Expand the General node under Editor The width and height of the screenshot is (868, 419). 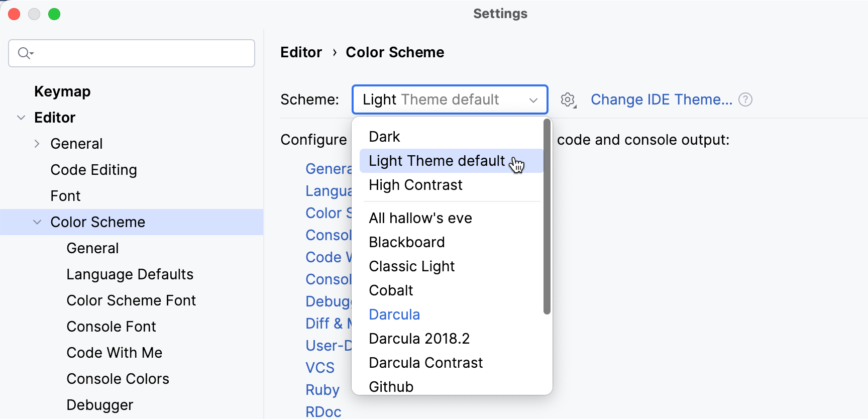[x=37, y=143]
